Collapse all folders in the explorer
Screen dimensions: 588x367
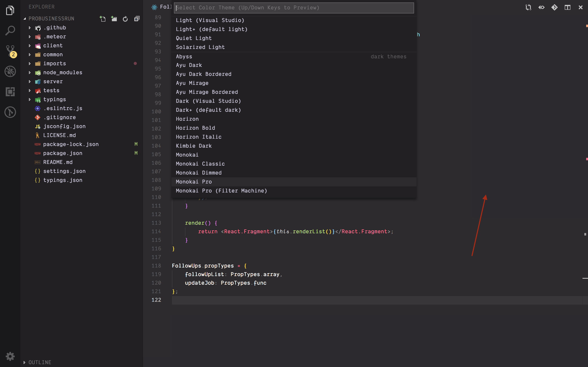click(x=137, y=19)
